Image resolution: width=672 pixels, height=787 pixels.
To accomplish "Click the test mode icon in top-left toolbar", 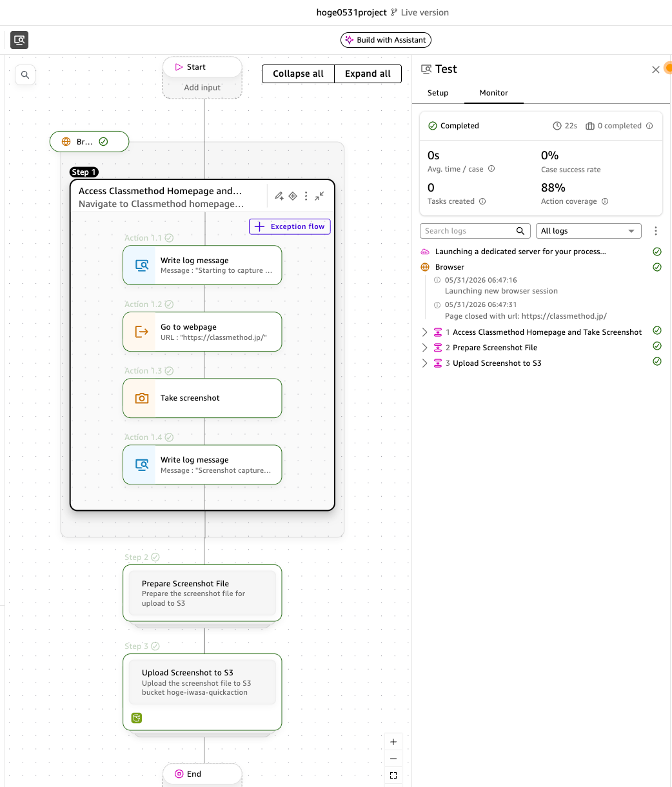I will 19,40.
